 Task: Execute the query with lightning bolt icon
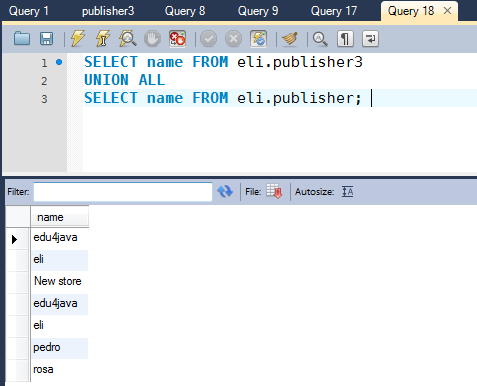coord(78,39)
